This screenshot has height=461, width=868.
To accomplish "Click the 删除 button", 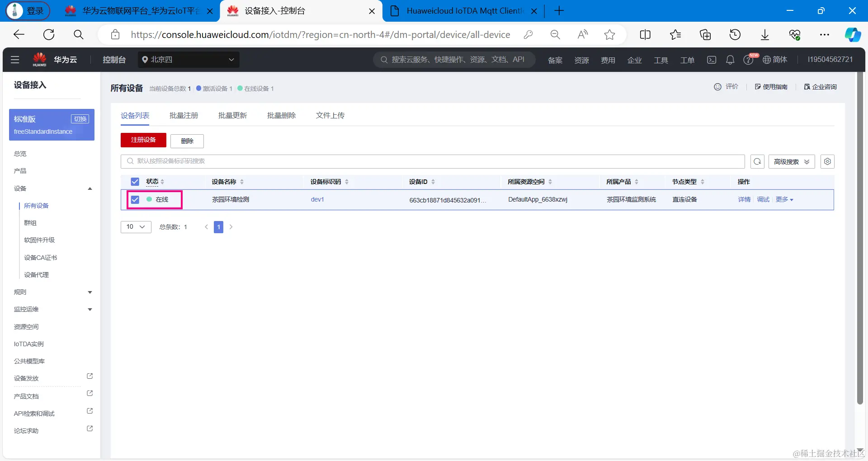I will [x=187, y=141].
